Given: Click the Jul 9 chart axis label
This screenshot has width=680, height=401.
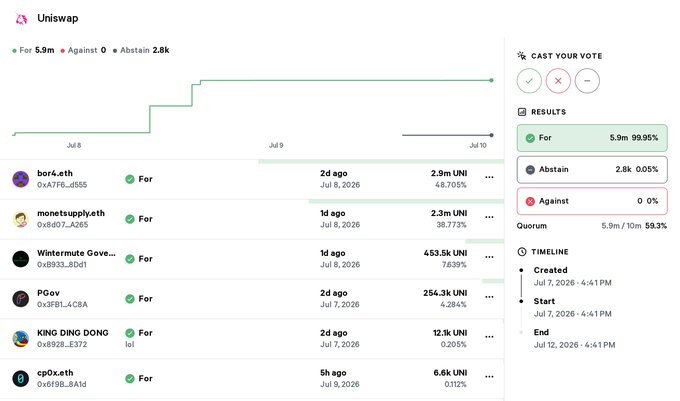Looking at the screenshot, I should 276,145.
